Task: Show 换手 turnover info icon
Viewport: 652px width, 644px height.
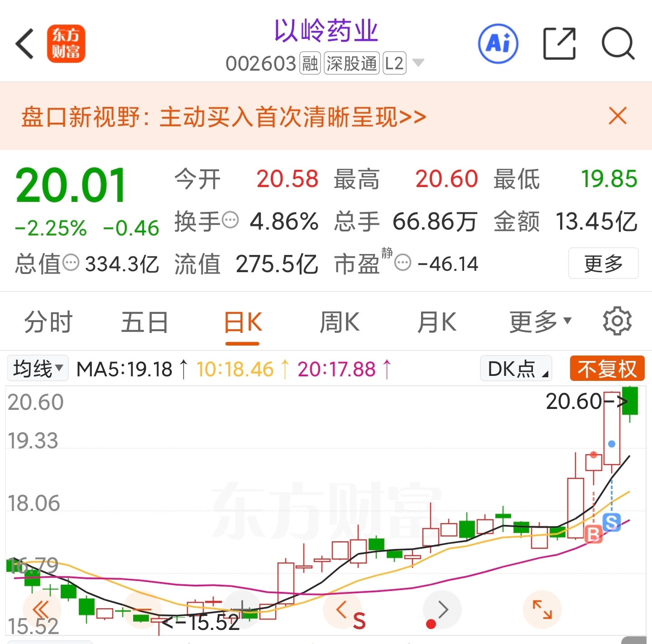Action: [x=231, y=221]
